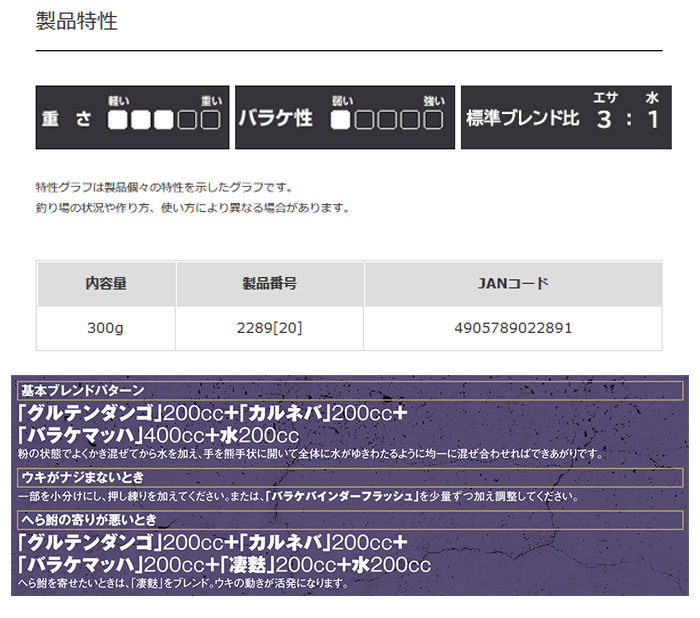Click the 重さ weight gauge panel
Viewport: 700px width, 618px height.
132,117
